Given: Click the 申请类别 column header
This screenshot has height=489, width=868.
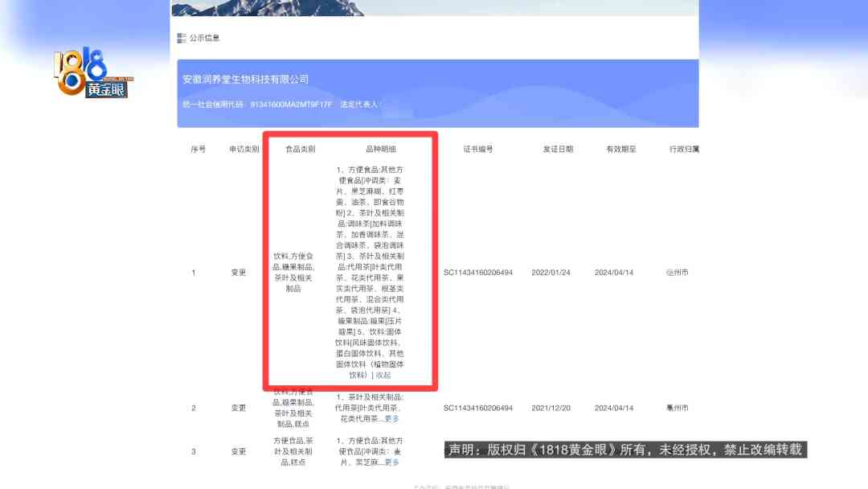Looking at the screenshot, I should click(244, 150).
